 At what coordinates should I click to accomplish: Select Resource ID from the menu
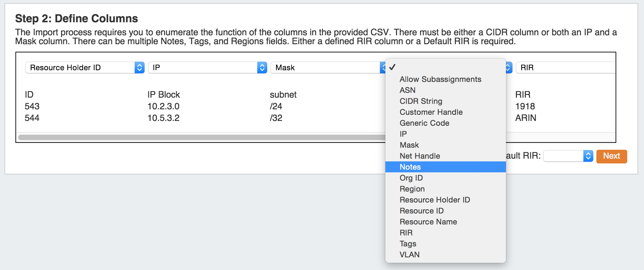[x=421, y=211]
